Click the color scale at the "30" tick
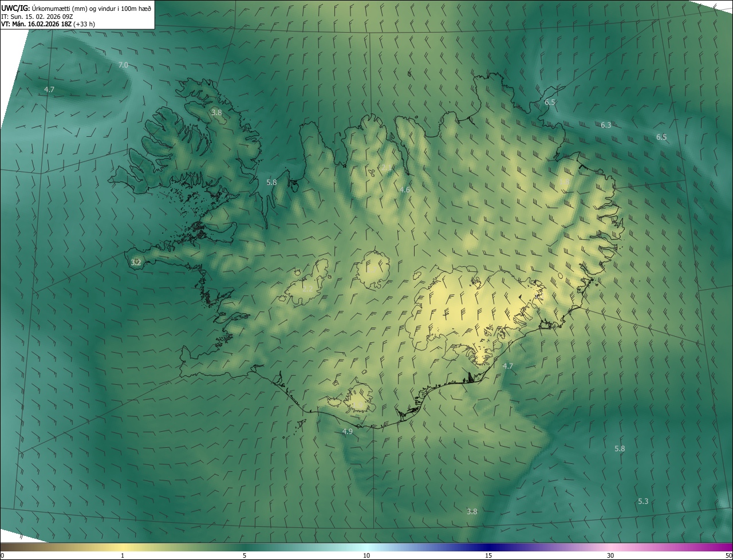The width and height of the screenshot is (733, 560). pyautogui.click(x=610, y=555)
